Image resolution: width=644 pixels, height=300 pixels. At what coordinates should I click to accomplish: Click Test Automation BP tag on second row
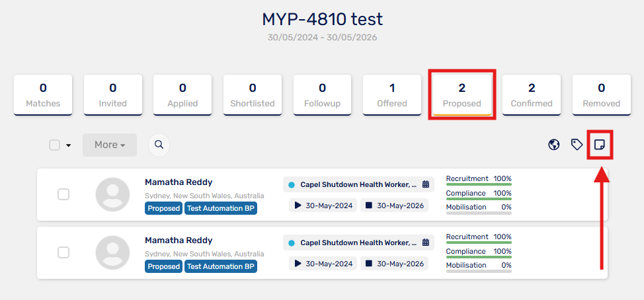point(221,266)
